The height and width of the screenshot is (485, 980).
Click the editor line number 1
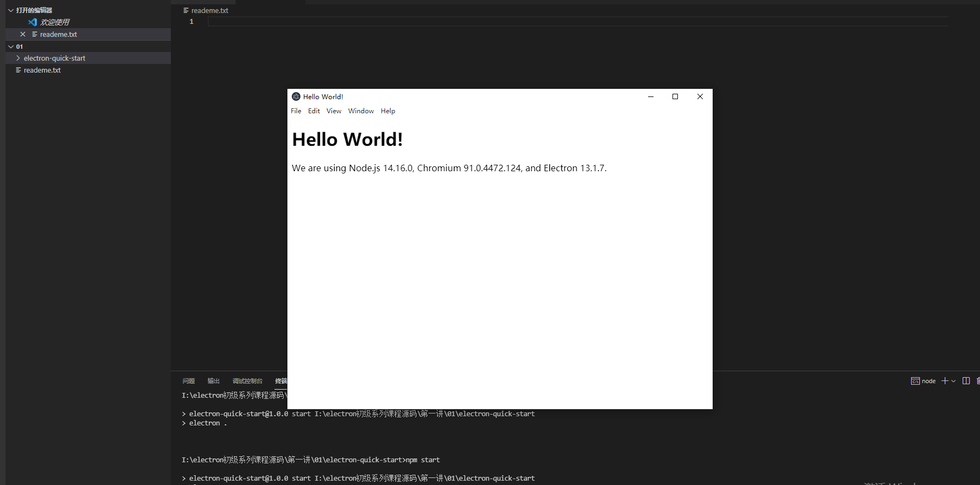[191, 22]
